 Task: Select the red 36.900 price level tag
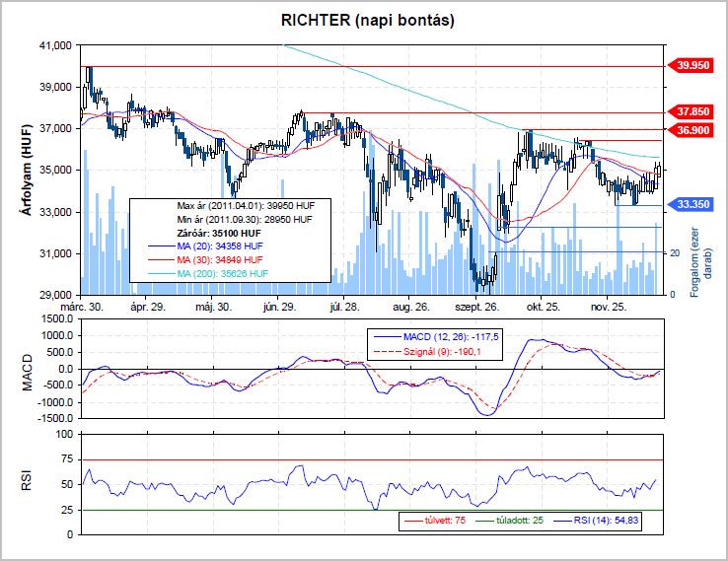(690, 130)
